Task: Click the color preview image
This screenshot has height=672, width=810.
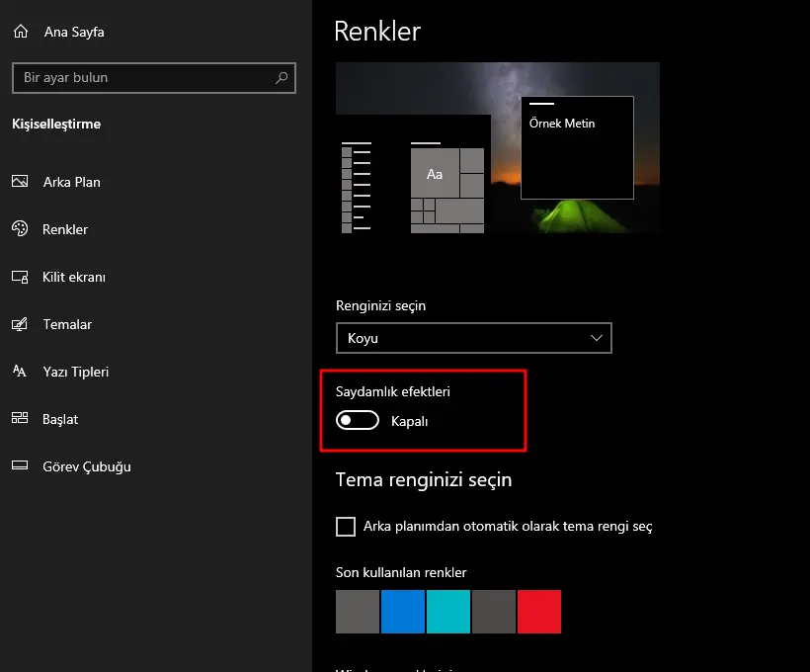Action: (x=498, y=148)
